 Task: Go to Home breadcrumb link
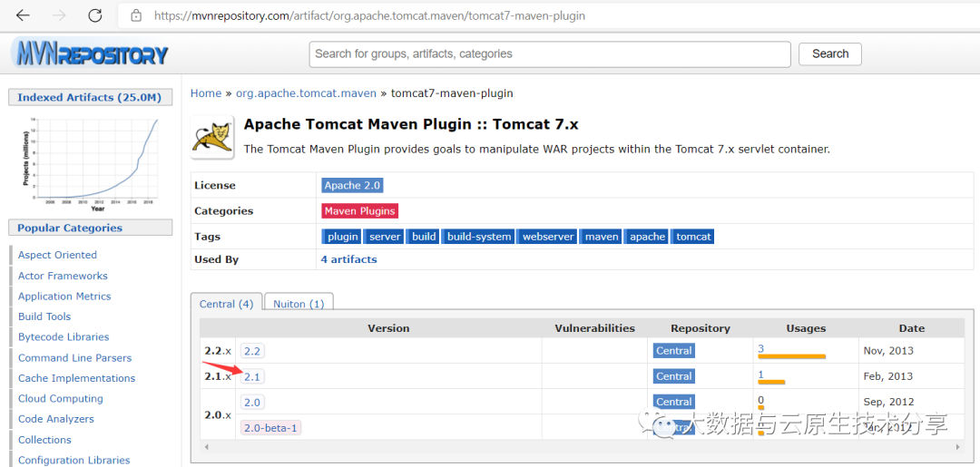206,93
